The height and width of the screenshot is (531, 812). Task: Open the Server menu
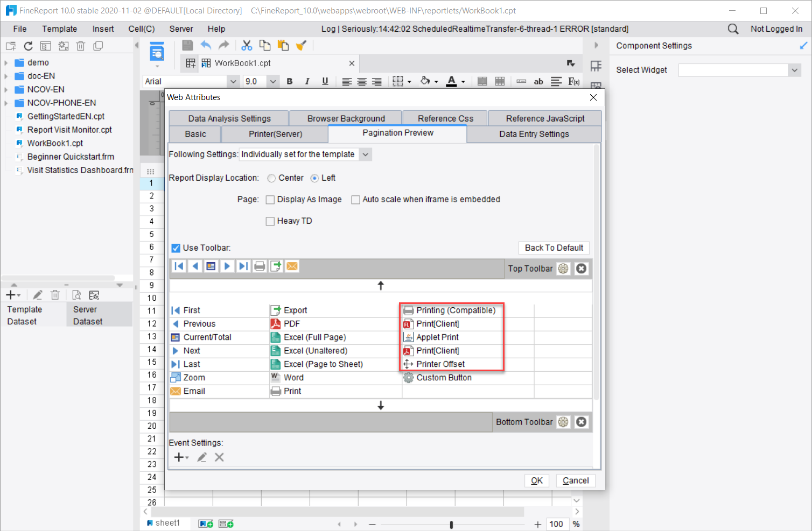tap(181, 29)
